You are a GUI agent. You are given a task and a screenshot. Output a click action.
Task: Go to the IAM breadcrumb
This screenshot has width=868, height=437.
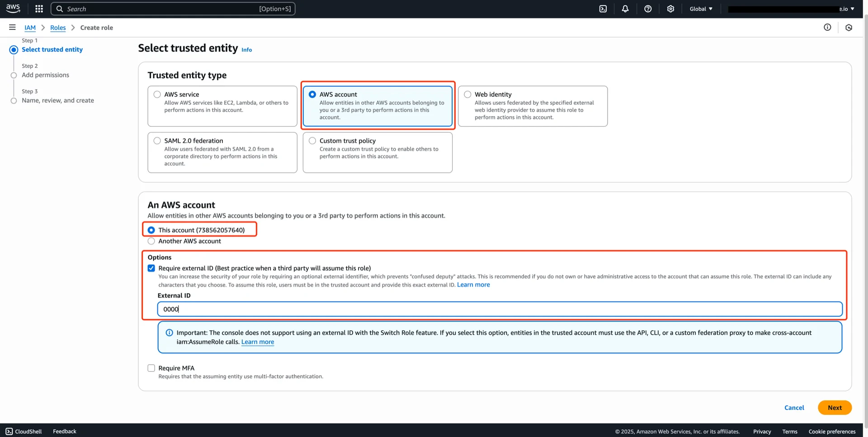pyautogui.click(x=30, y=28)
